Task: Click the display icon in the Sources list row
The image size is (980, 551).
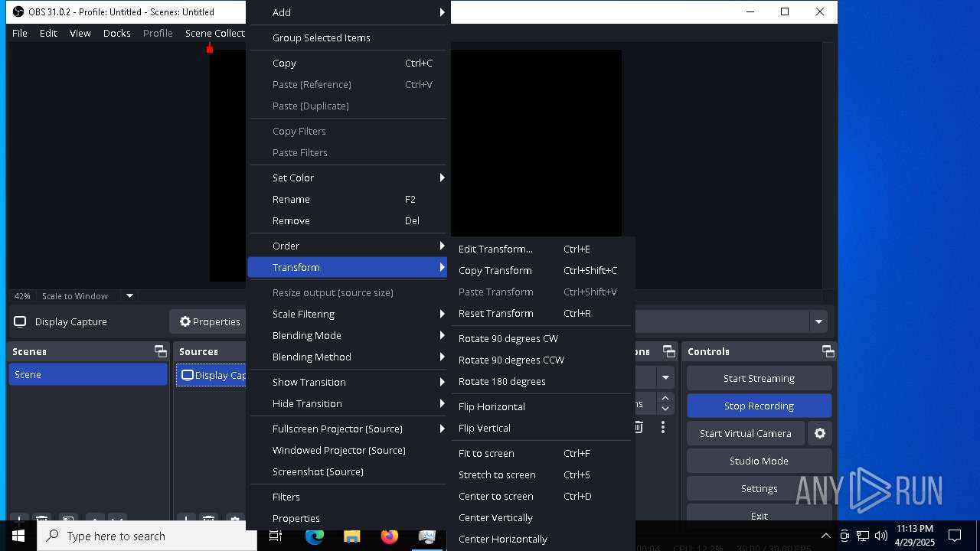Action: pyautogui.click(x=188, y=375)
